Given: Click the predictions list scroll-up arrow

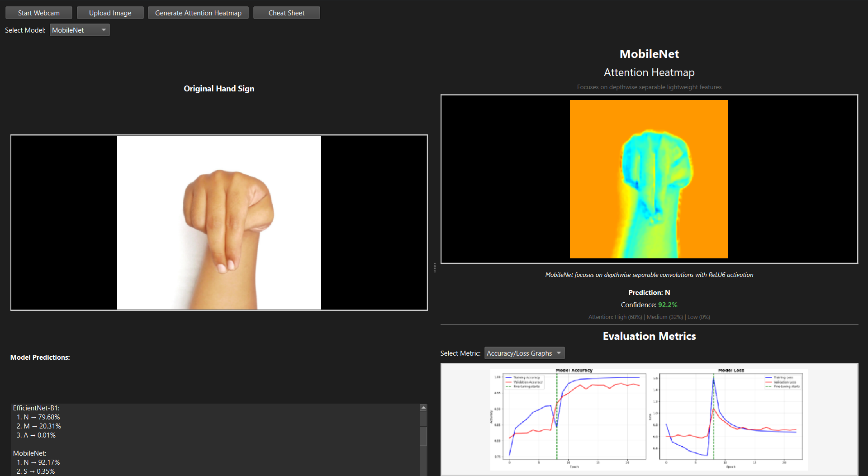Looking at the screenshot, I should point(423,408).
